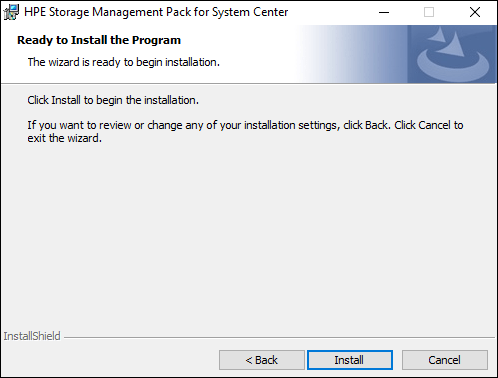Image resolution: width=498 pixels, height=378 pixels.
Task: Click the disc shape in banner logo
Action: [x=453, y=66]
